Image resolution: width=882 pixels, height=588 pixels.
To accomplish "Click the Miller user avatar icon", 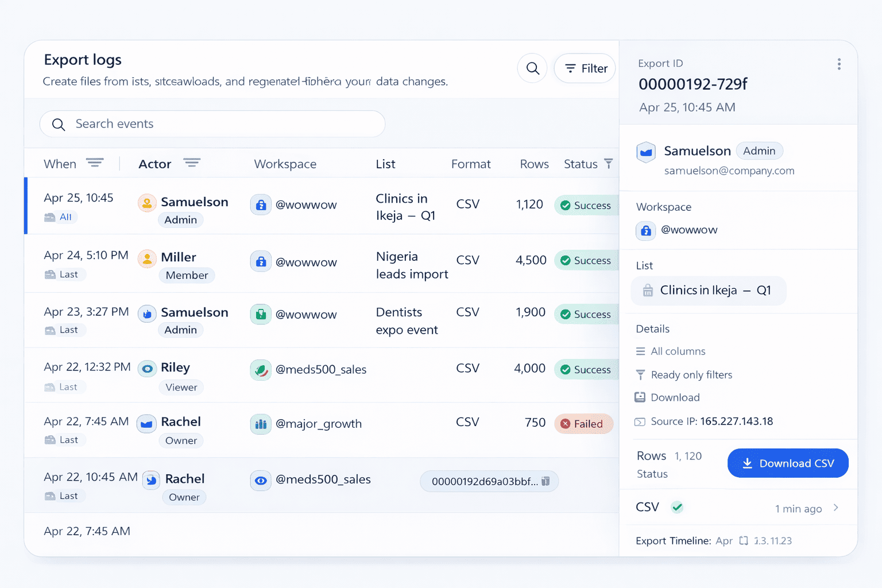I will click(147, 259).
